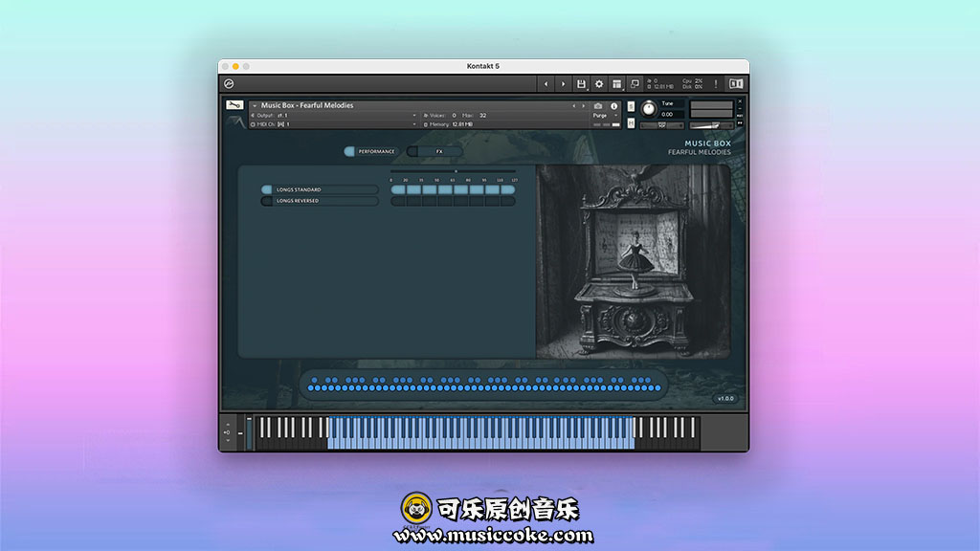Open the Purge dropdown menu
Image resolution: width=980 pixels, height=551 pixels.
[x=605, y=116]
